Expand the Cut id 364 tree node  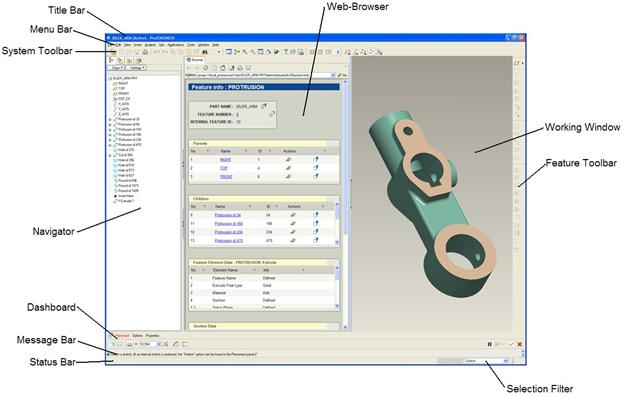[110, 155]
